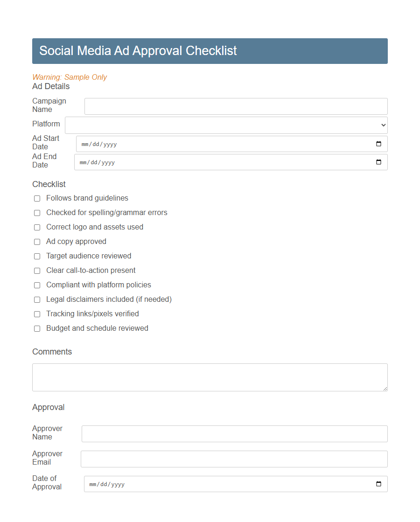Check Clear call-to-action present

(x=37, y=271)
